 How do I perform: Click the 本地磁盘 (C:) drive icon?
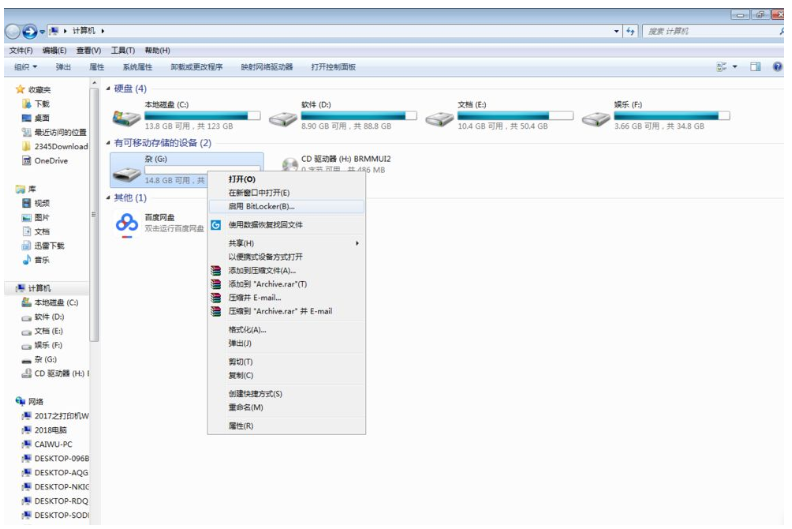(x=126, y=118)
